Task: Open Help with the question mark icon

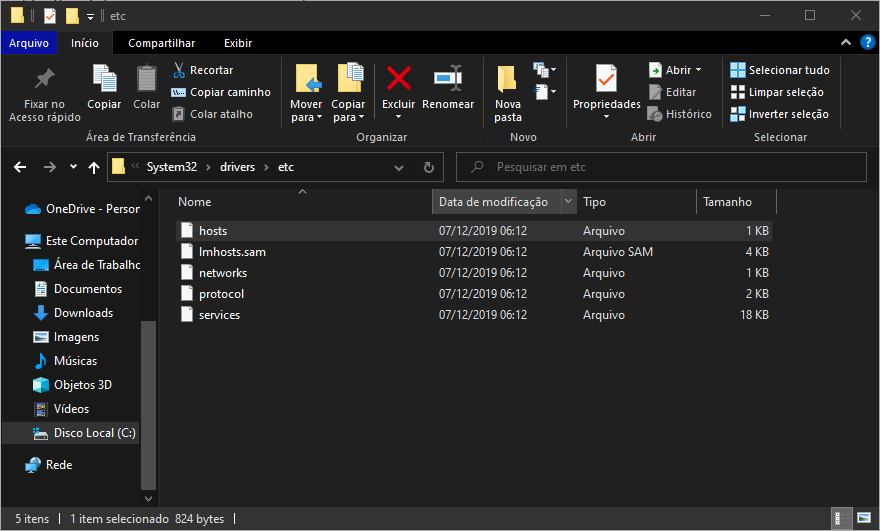Action: click(867, 43)
